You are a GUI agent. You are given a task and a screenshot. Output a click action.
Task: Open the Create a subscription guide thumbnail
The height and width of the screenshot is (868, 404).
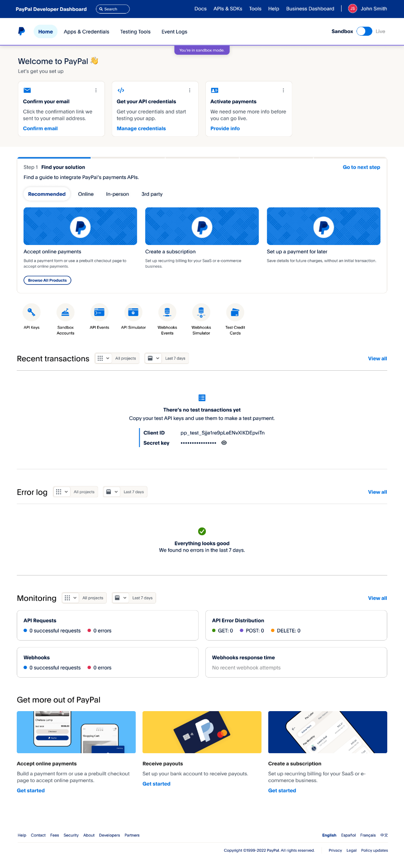(x=202, y=226)
